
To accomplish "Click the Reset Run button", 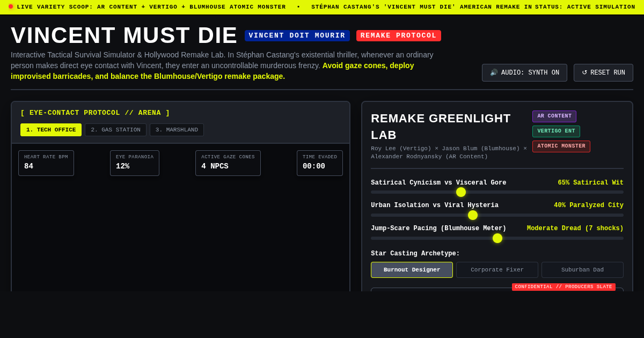I will 603,73.
